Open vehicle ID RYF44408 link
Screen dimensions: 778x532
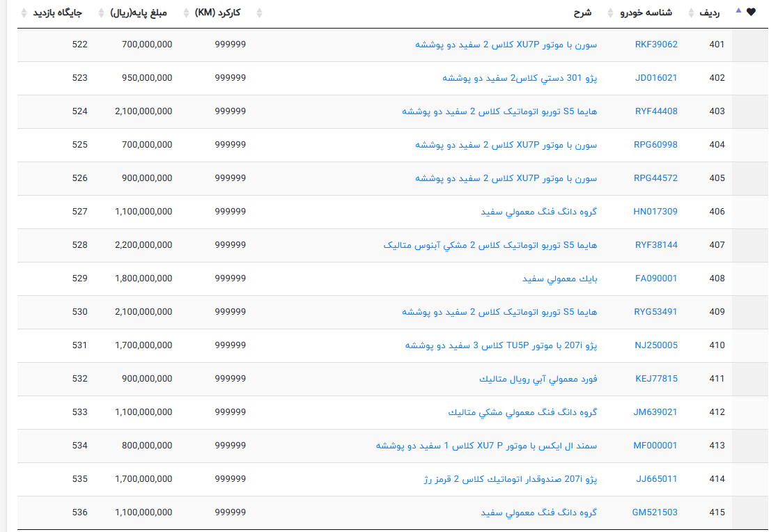[656, 111]
